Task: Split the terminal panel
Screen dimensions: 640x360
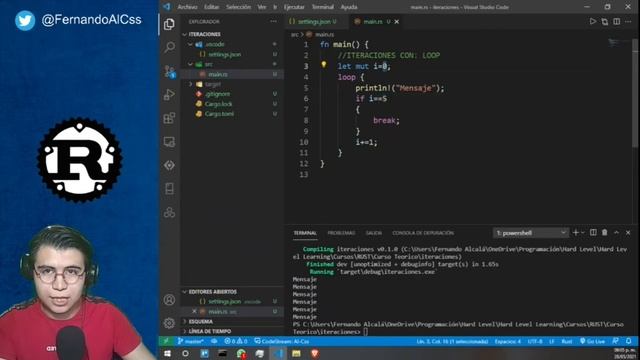Action: 593,232
